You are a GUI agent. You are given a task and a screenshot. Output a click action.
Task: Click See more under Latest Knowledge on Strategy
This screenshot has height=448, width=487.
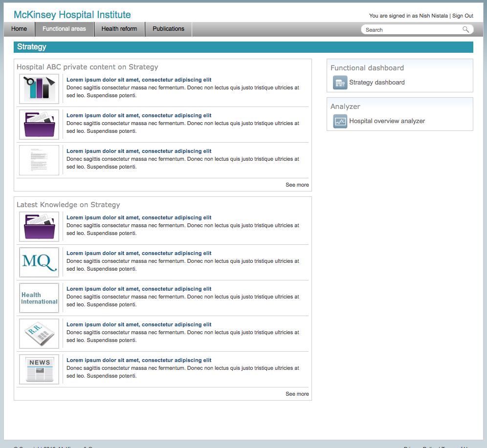coord(297,394)
